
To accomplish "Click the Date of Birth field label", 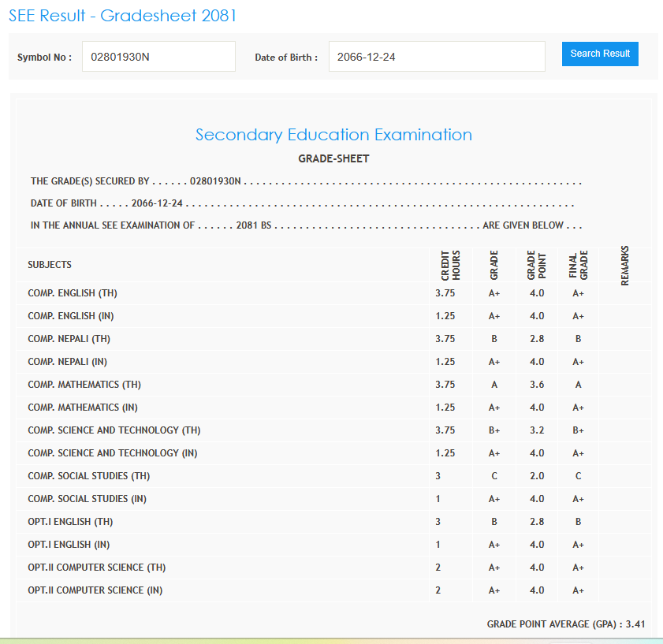I will tap(286, 58).
